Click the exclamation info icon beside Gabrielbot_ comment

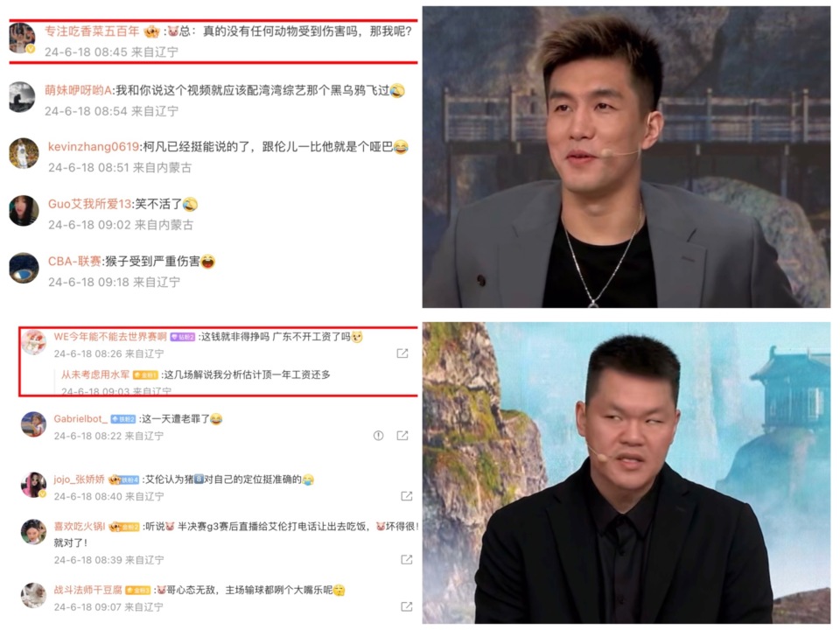(378, 436)
